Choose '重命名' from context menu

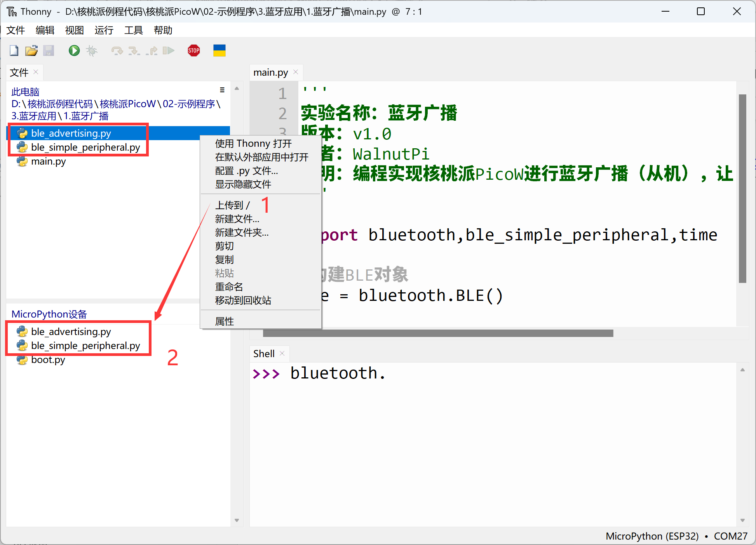coord(229,287)
